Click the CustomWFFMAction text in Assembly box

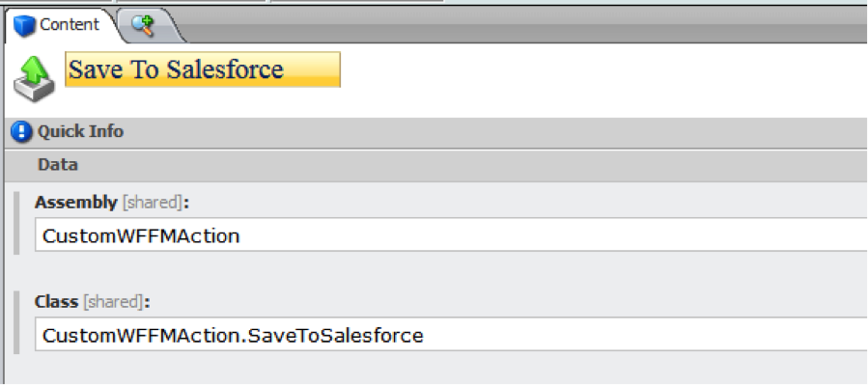click(141, 236)
